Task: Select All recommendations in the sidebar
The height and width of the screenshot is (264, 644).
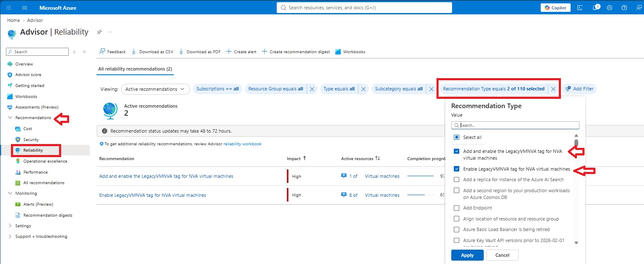Action: click(45, 182)
